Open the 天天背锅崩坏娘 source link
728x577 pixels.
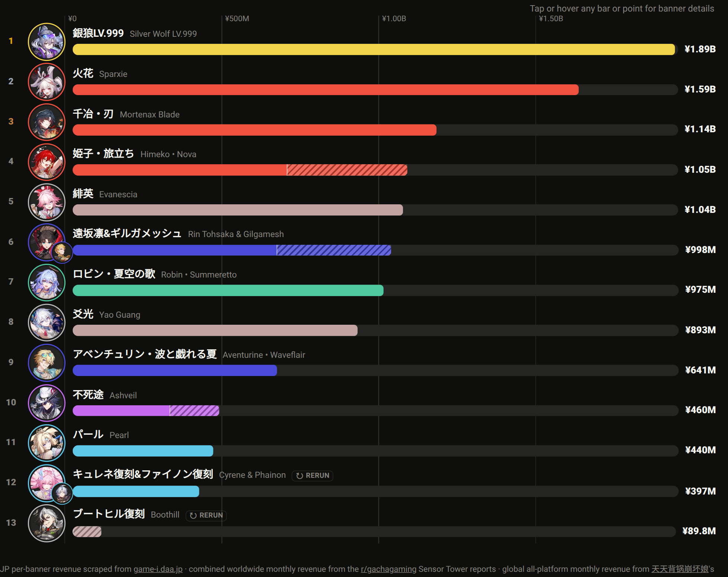point(680,569)
